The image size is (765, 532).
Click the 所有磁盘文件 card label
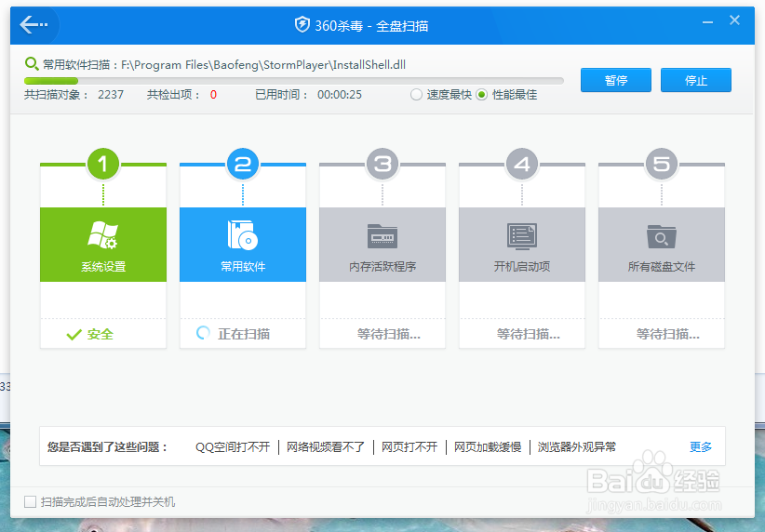tap(662, 267)
